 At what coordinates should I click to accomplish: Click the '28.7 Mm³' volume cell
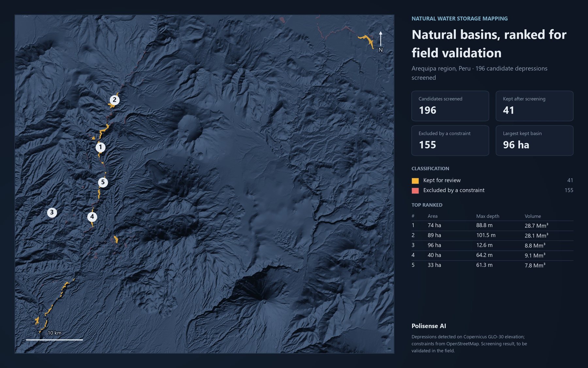coord(536,225)
